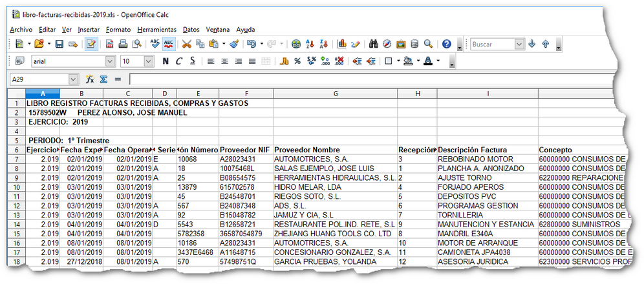Viewport: 644px width, 284px height.
Task: Open the Herramientas menu
Action: point(157,30)
